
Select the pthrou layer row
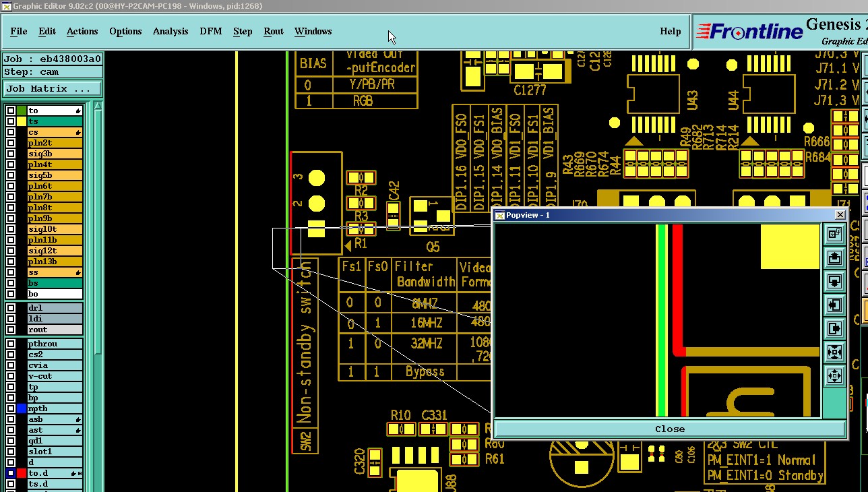55,344
